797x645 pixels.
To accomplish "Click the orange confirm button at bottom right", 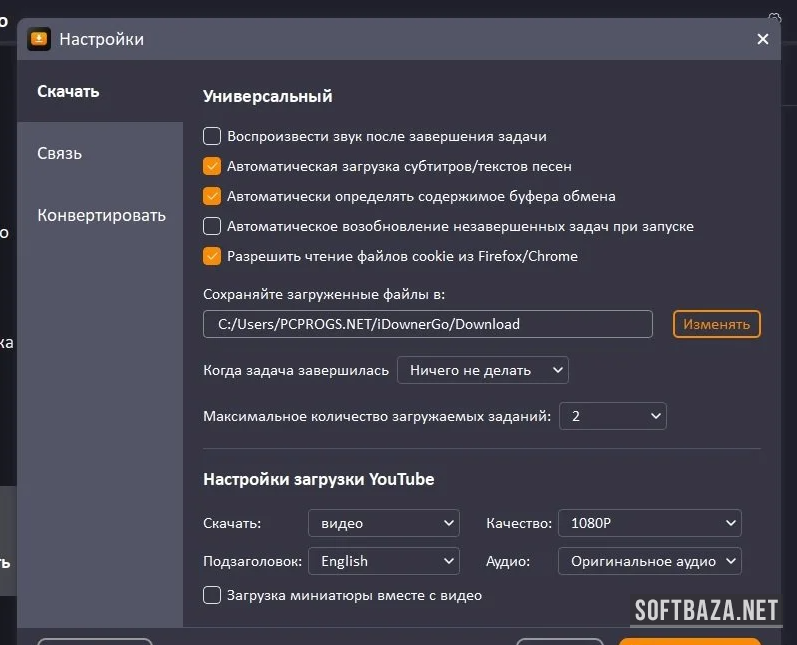I will click(x=689, y=640).
